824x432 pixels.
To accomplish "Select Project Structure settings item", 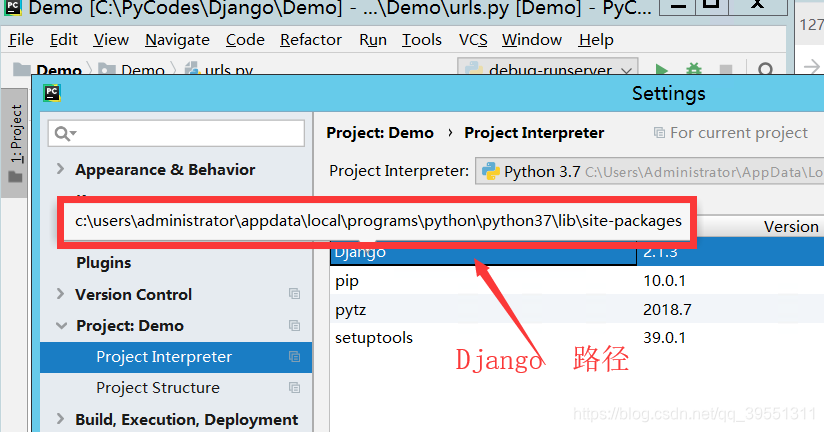I will point(158,388).
